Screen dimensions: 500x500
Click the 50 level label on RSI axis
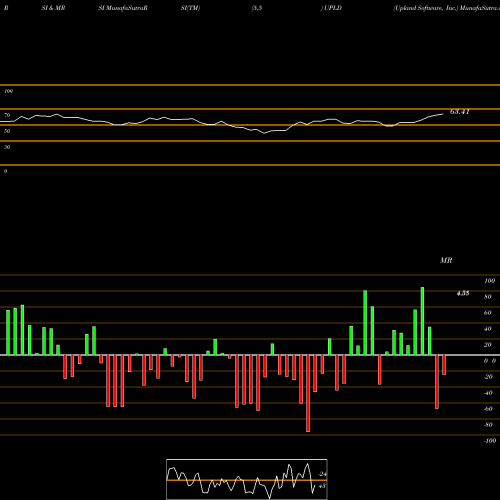pos(7,131)
